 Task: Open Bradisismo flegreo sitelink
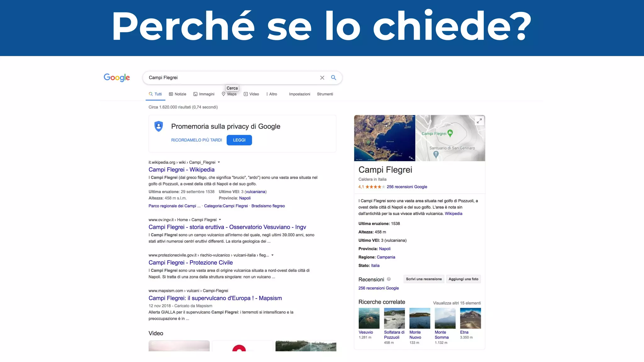pyautogui.click(x=268, y=206)
